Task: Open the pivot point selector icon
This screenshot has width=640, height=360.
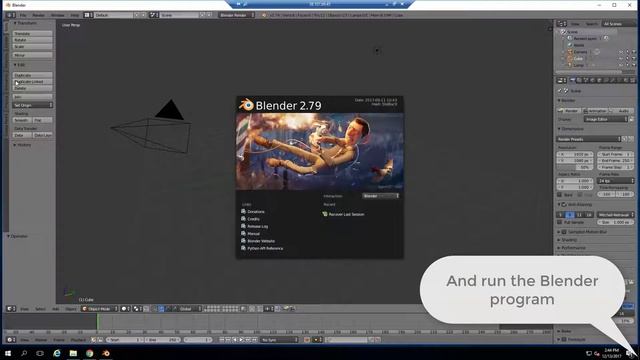Action: pyautogui.click(x=137, y=309)
